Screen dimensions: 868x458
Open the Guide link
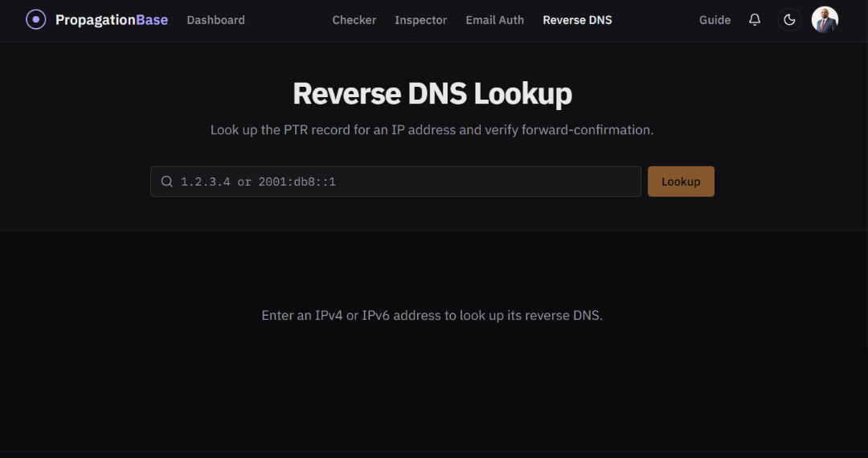pyautogui.click(x=714, y=20)
